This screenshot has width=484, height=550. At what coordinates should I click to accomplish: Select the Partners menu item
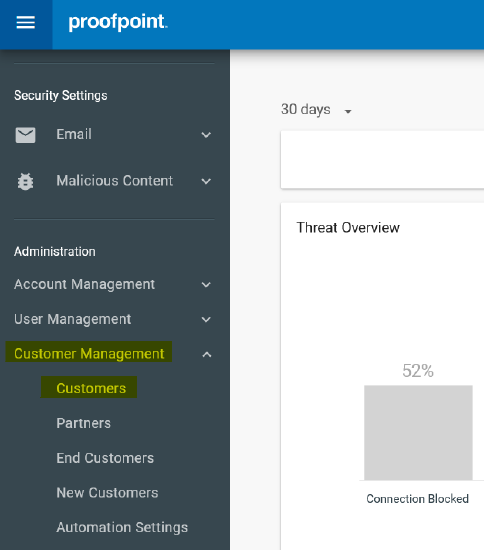tap(83, 423)
